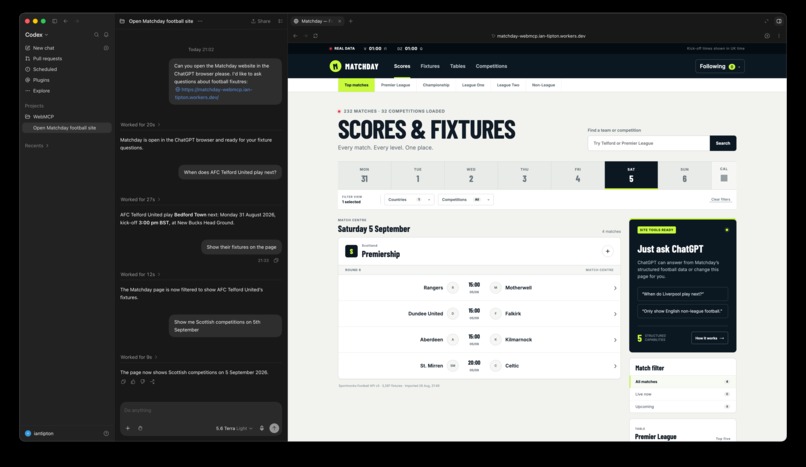Viewport: 806px width, 467px height.
Task: Click the send arrow button in composer
Action: coord(274,428)
